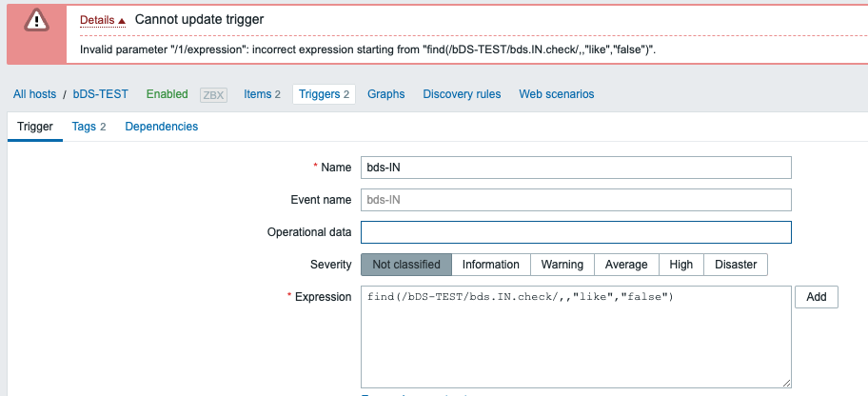
Task: Switch to the Dependencies tab
Action: (162, 127)
